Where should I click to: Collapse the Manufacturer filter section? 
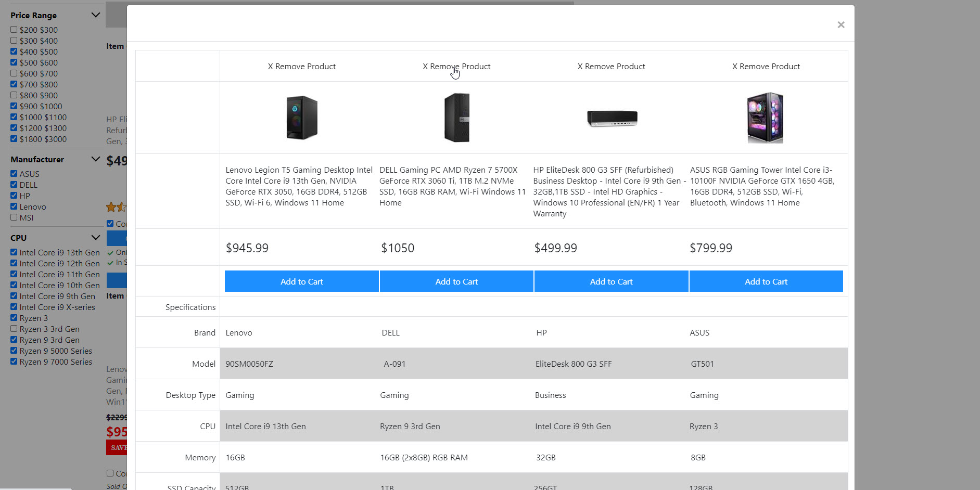pos(95,159)
